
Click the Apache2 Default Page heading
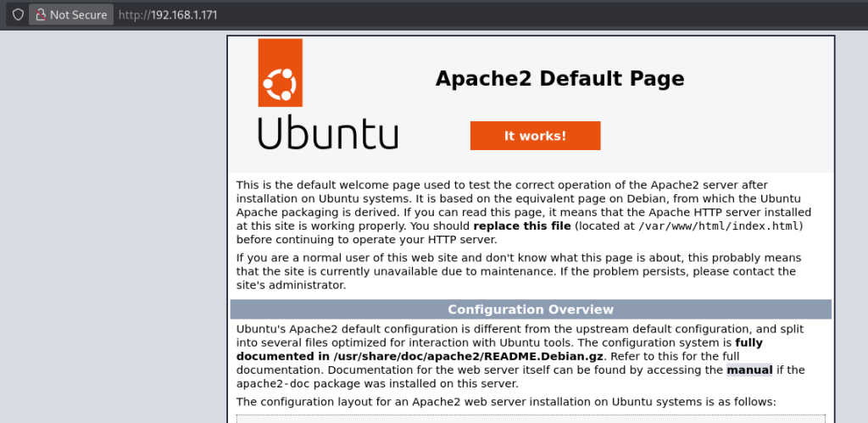coord(559,79)
